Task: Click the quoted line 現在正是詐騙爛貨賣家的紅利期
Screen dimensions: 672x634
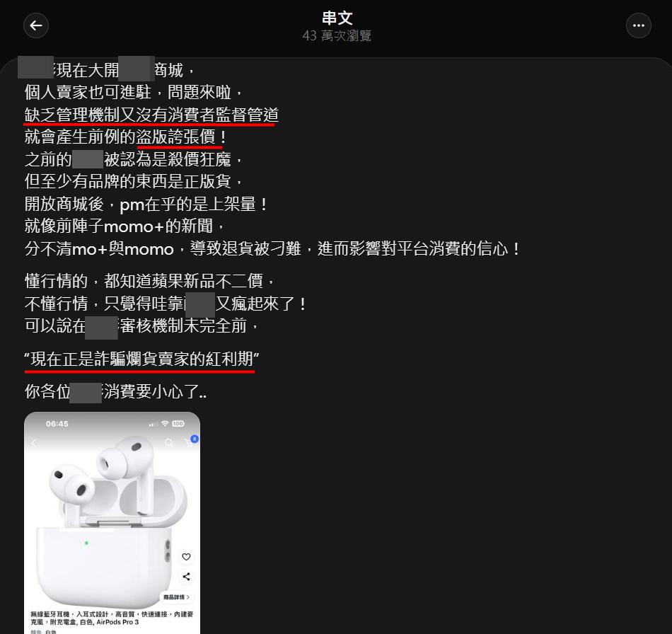Action: (141, 359)
